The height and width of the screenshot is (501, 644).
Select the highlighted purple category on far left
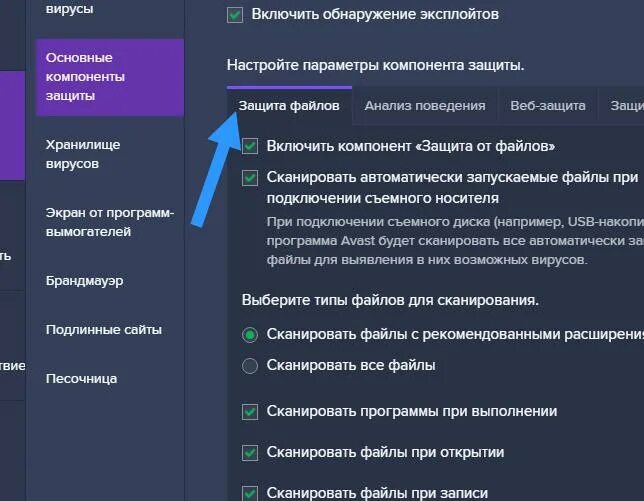pyautogui.click(x=12, y=125)
